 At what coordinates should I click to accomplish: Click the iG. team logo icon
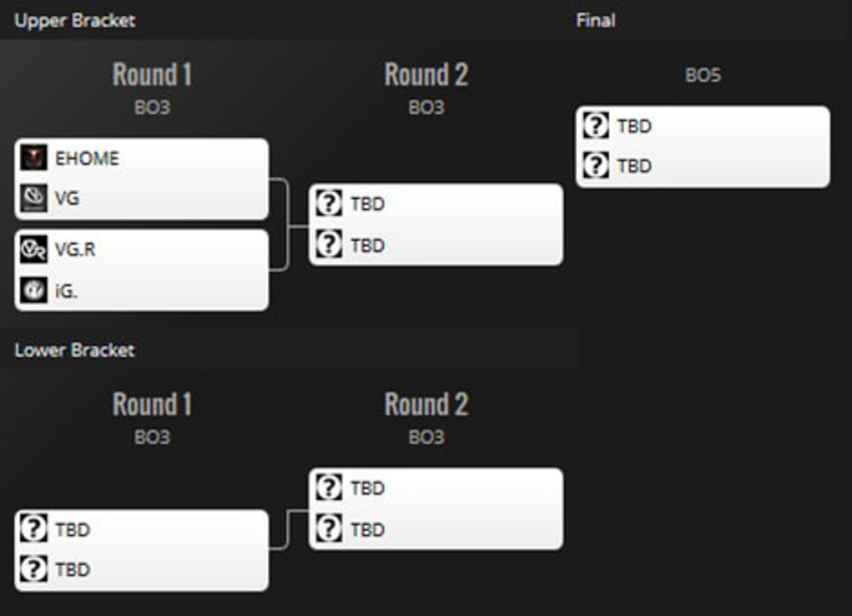tap(33, 290)
